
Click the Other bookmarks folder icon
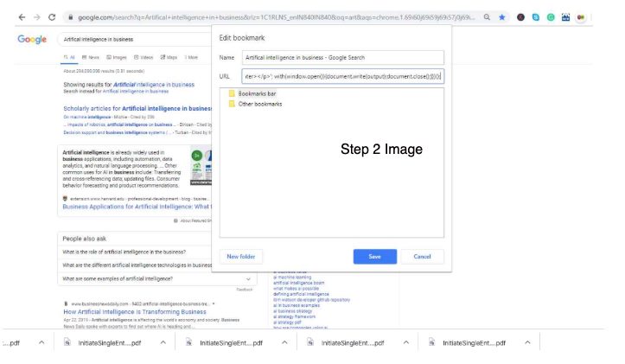tap(232, 104)
